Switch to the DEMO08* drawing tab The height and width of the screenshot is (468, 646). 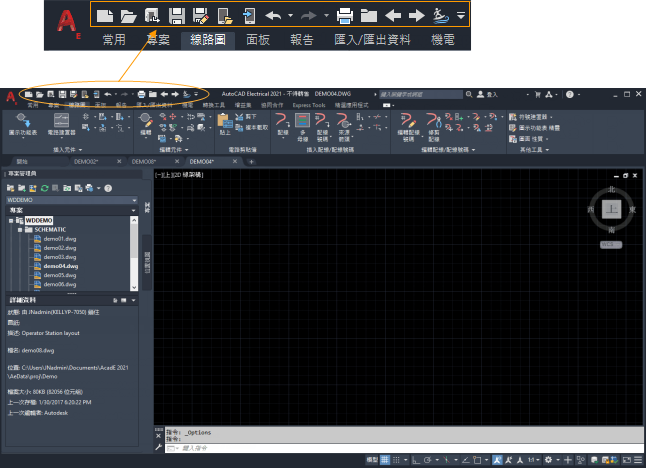click(x=144, y=161)
